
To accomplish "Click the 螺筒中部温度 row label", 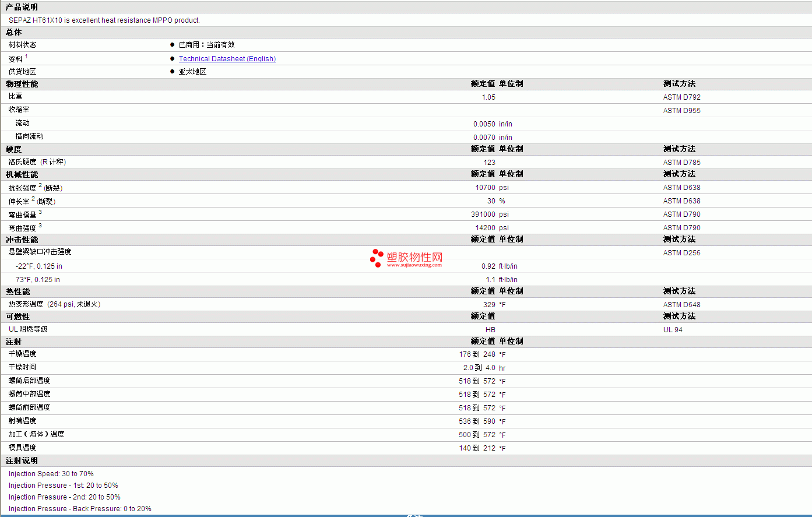I will pyautogui.click(x=29, y=394).
